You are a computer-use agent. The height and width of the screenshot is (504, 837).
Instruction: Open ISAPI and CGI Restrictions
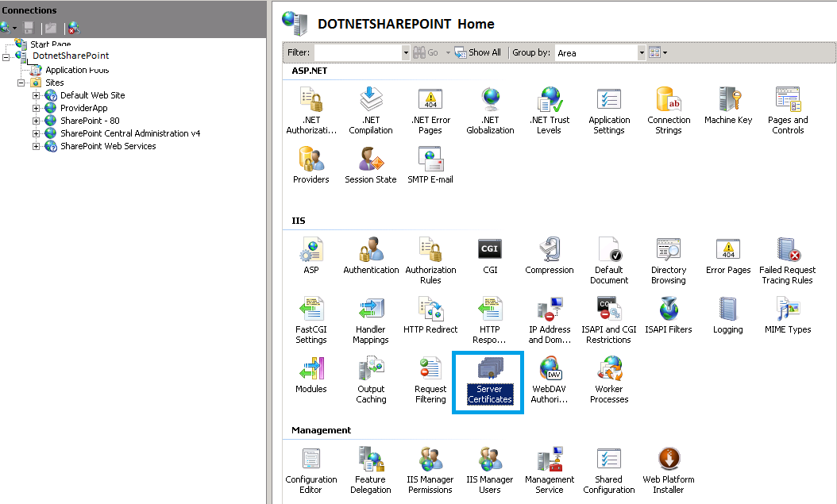[x=609, y=320]
